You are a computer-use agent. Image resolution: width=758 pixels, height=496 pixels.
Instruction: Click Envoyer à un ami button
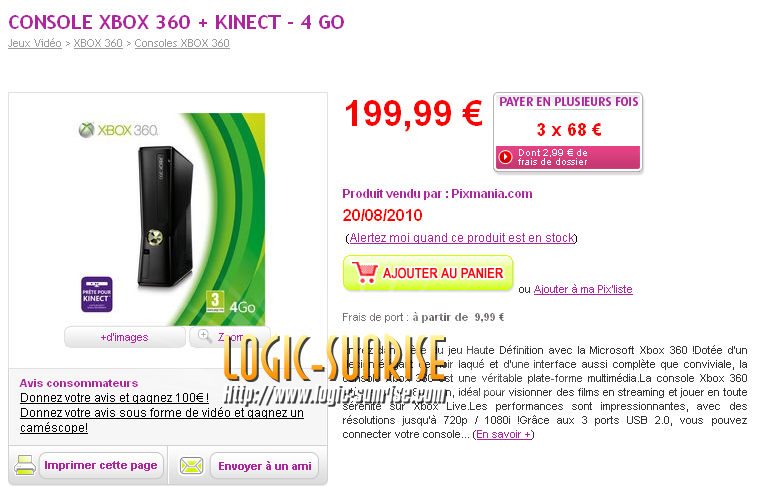click(264, 466)
